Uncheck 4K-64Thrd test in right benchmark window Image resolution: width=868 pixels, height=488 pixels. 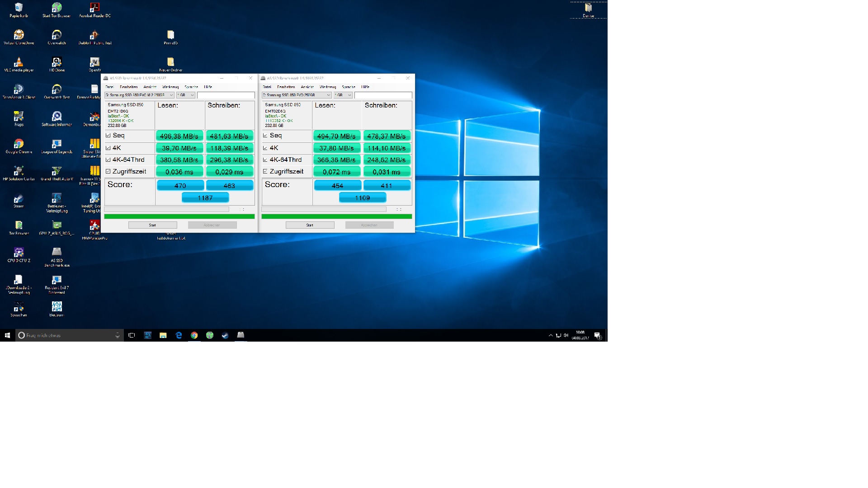point(265,160)
